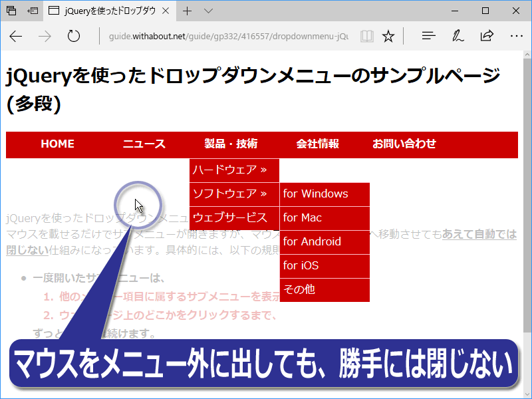Select the 製品・技術 menu item
The image size is (532, 399).
pos(231,144)
